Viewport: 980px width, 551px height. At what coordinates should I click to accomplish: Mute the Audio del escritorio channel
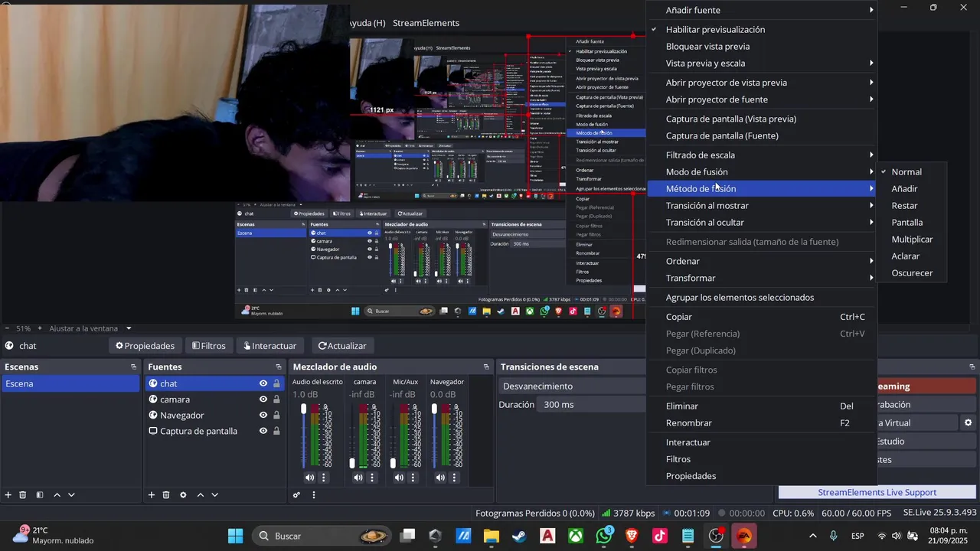(309, 478)
